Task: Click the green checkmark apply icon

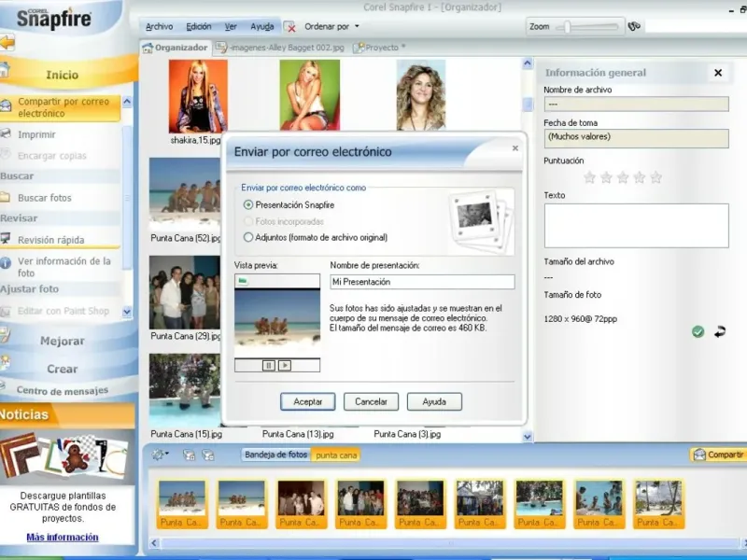Action: click(698, 331)
